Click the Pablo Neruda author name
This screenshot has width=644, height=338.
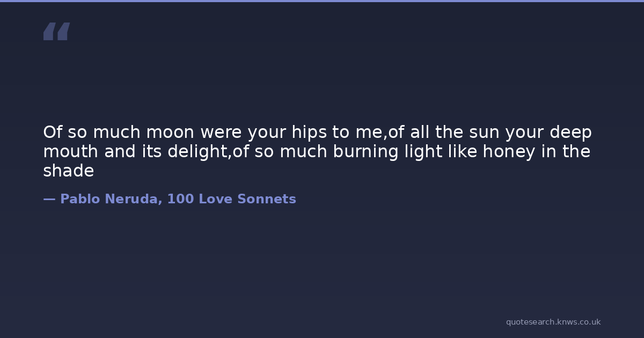tap(108, 199)
